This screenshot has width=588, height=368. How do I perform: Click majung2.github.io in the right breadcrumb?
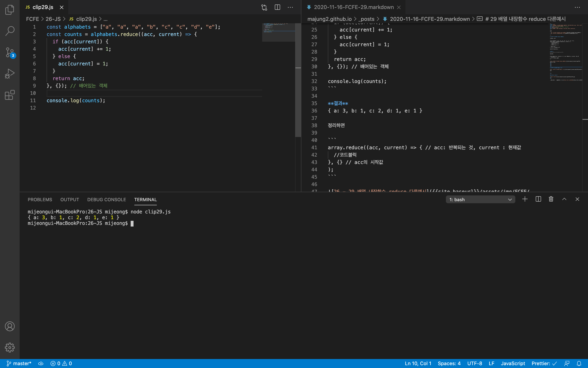pyautogui.click(x=330, y=19)
